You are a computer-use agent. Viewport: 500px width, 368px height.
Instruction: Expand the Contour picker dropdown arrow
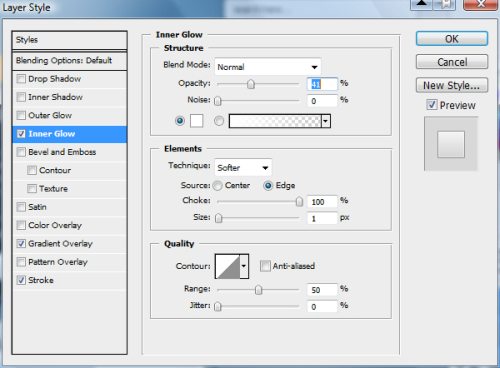244,266
